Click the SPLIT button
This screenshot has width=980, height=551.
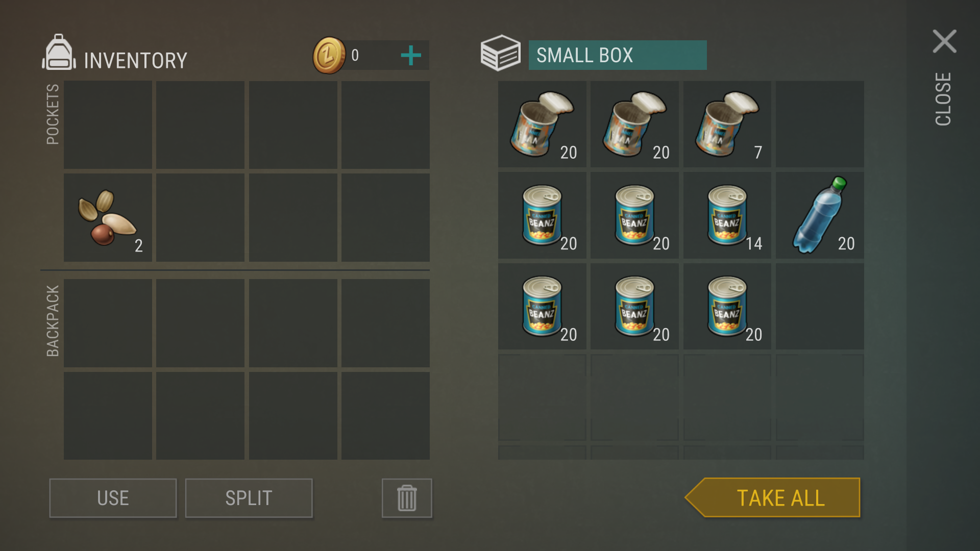click(249, 498)
